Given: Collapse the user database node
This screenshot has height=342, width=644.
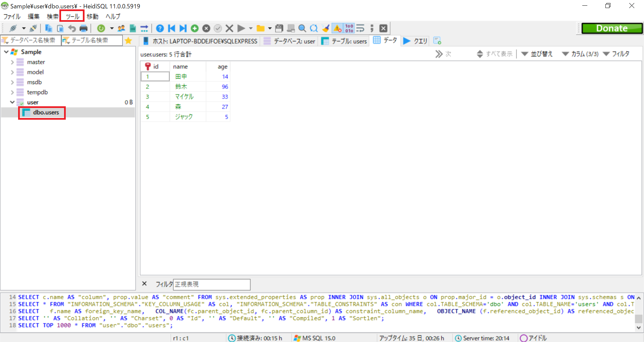Looking at the screenshot, I should coord(12,102).
